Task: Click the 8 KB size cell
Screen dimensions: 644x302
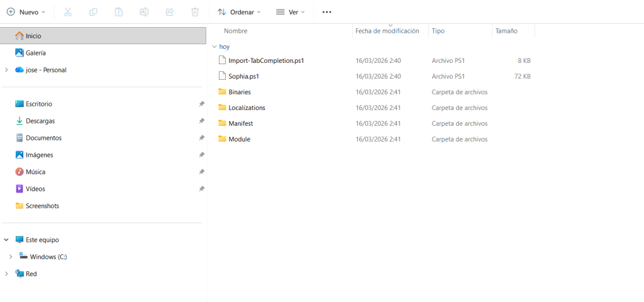Action: [523, 60]
